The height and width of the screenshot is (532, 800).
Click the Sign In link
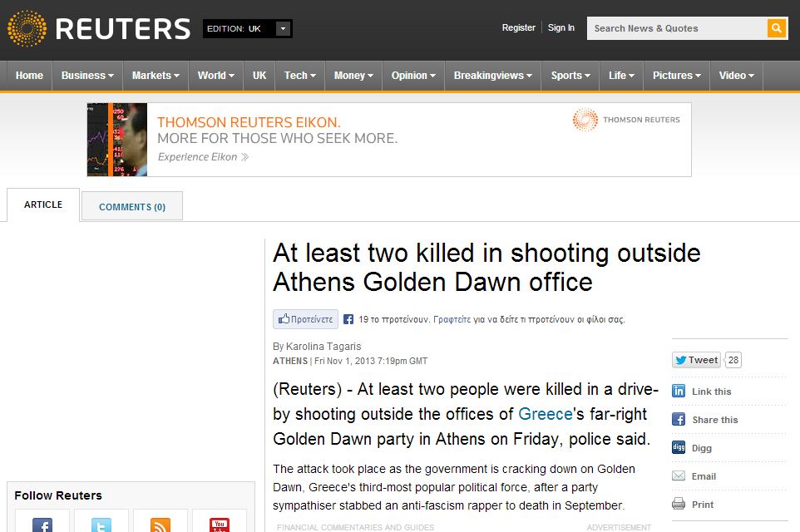coord(561,28)
